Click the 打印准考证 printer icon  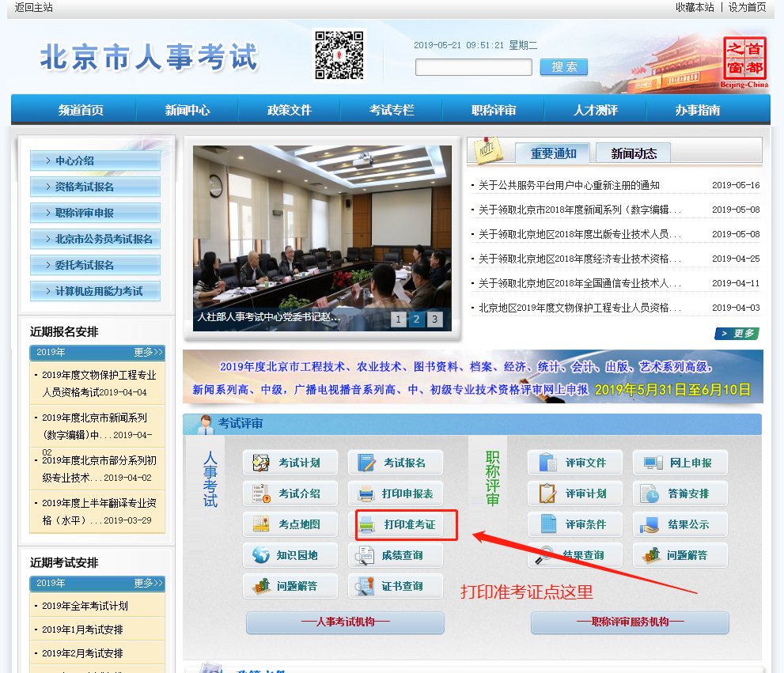(x=367, y=524)
